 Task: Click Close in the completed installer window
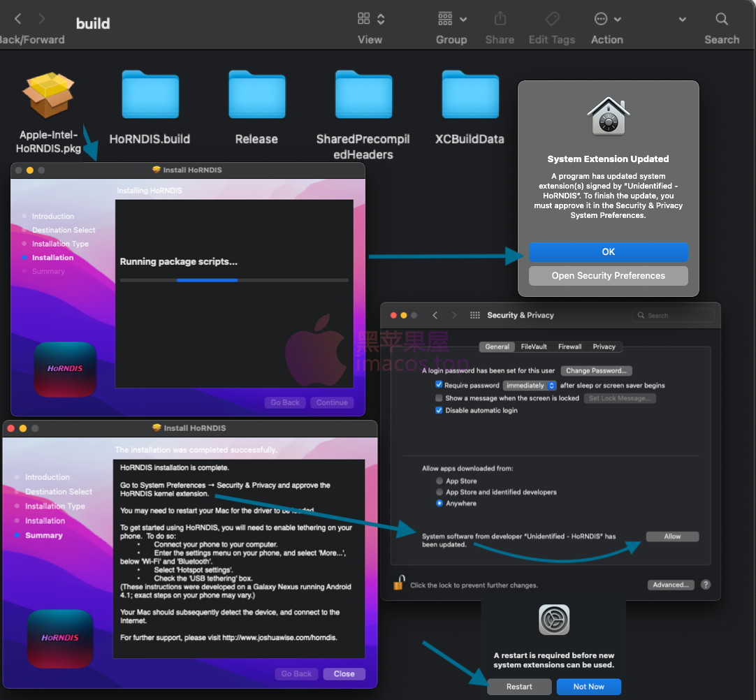344,674
